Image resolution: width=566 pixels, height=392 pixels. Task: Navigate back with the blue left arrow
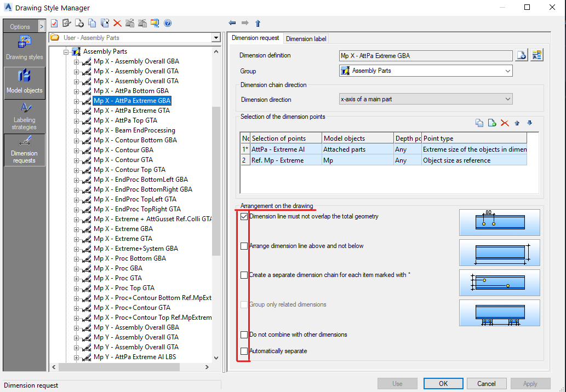tap(232, 23)
